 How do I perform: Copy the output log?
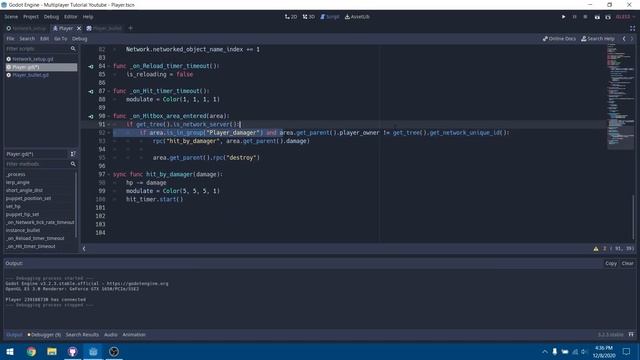pos(611,263)
